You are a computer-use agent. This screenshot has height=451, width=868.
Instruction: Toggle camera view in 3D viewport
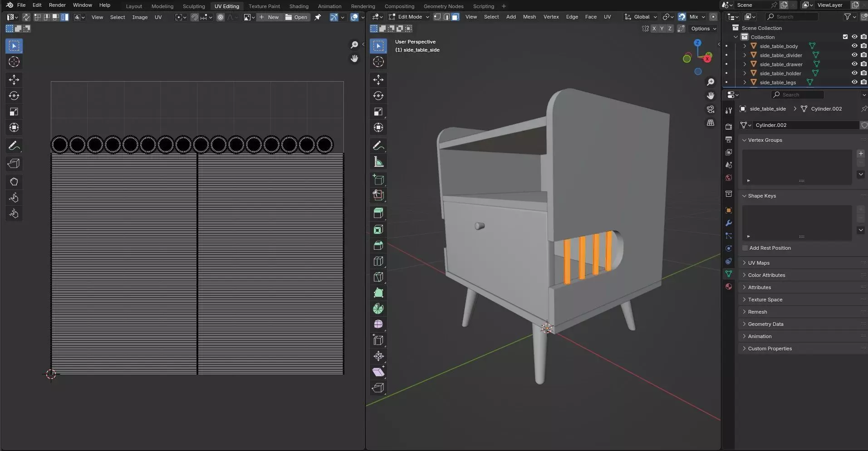711,109
